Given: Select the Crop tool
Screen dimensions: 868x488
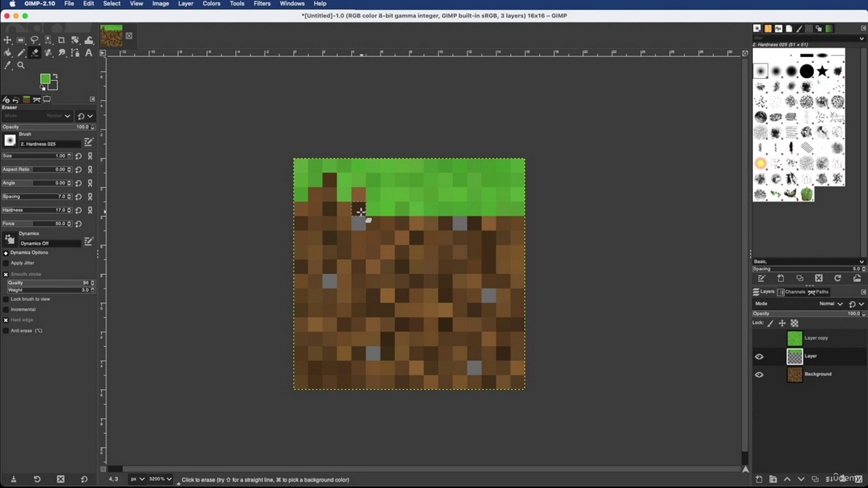Looking at the screenshot, I should [61, 40].
